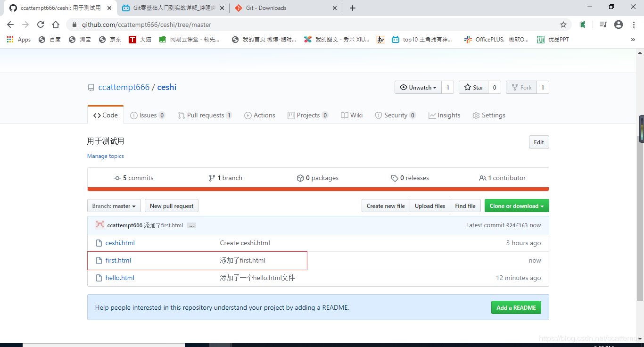
Task: Open the 淘宝 bookmark
Action: click(x=80, y=40)
